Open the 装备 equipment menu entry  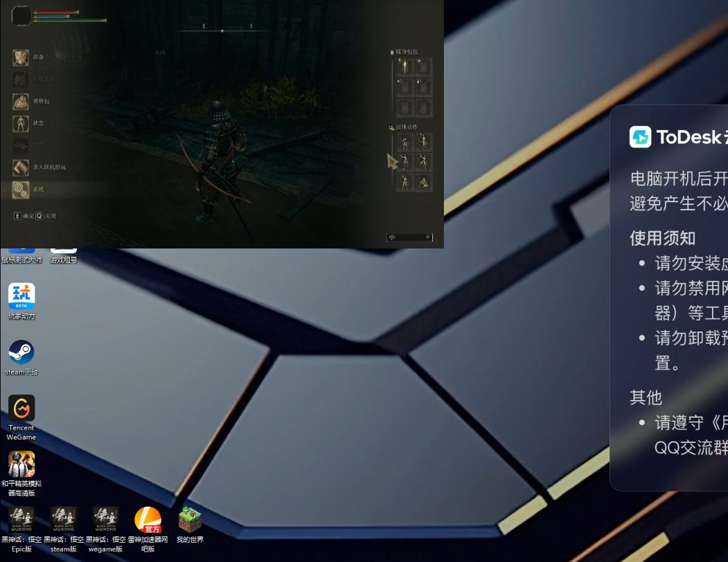coord(28,57)
